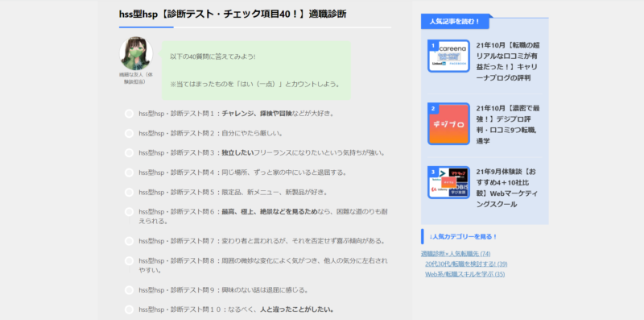
Task: Click the note 当てはまったものを「はい（一点）」とカウント
Action: pos(255,85)
